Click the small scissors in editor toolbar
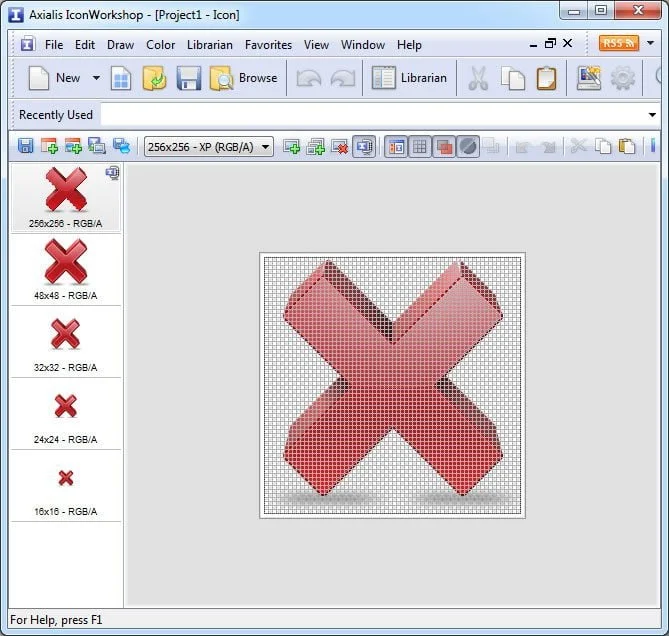 coord(579,146)
